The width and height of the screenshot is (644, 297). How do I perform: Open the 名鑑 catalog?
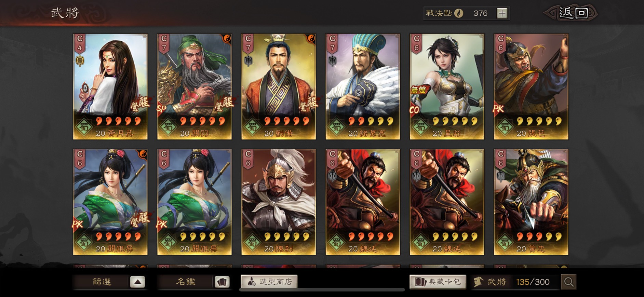coord(186,282)
